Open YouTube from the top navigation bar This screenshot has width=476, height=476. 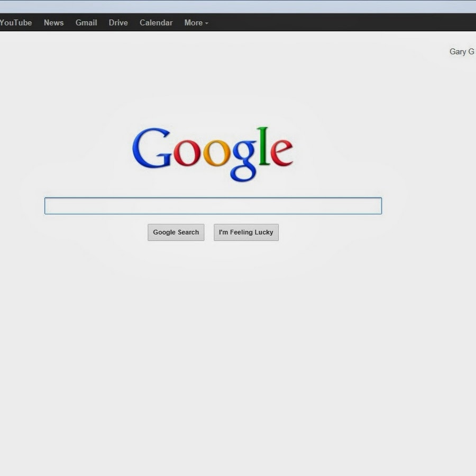coord(16,23)
